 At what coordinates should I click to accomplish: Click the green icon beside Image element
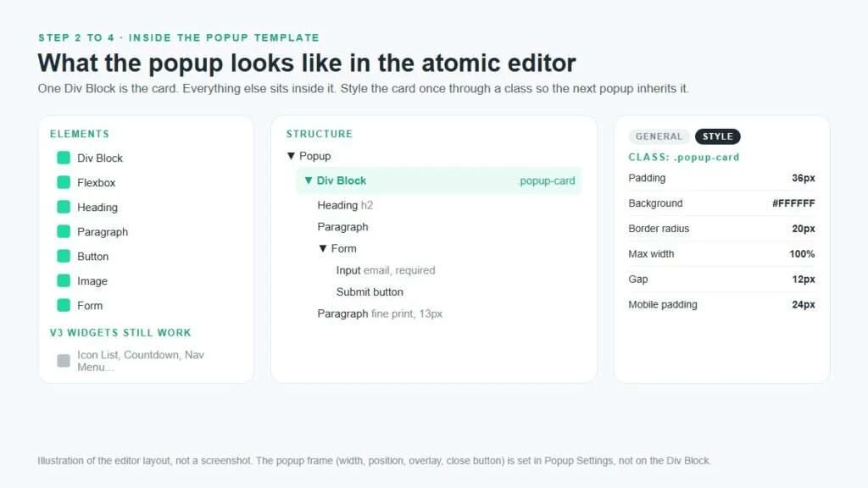pos(64,280)
